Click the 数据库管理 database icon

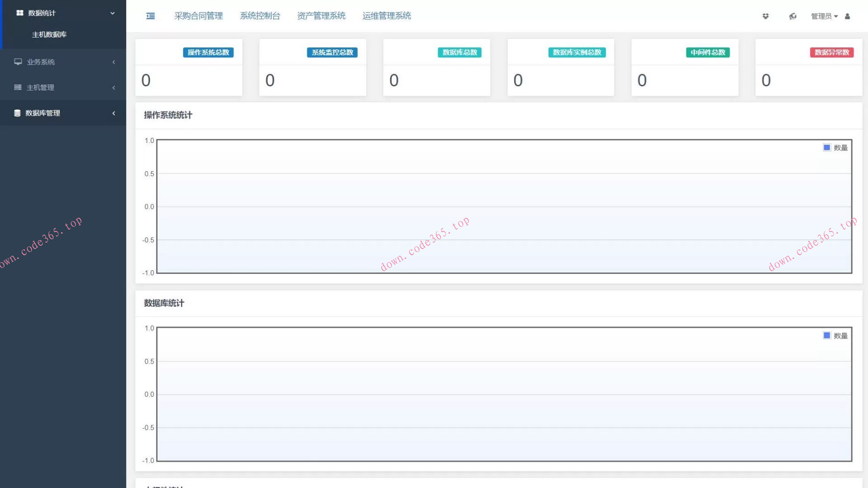tap(17, 113)
